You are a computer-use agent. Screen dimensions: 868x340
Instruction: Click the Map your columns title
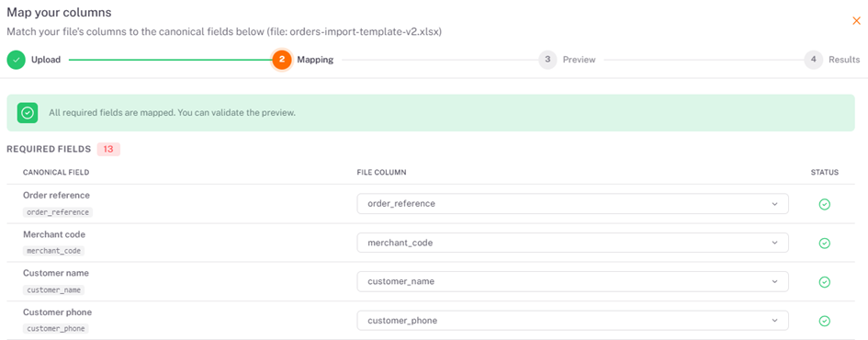pyautogui.click(x=59, y=12)
